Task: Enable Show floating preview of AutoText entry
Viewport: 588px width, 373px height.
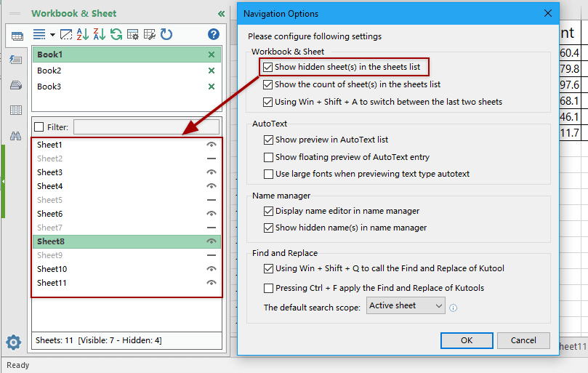Action: click(269, 157)
